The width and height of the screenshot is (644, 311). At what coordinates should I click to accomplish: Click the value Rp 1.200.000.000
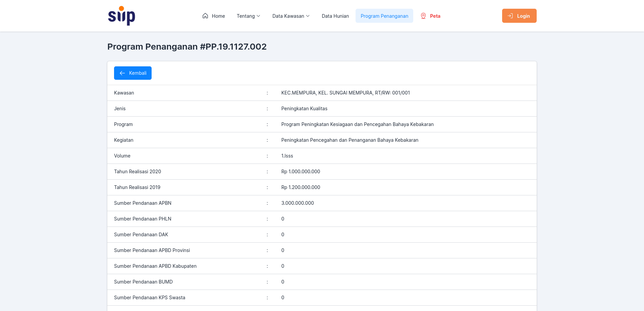(x=301, y=187)
